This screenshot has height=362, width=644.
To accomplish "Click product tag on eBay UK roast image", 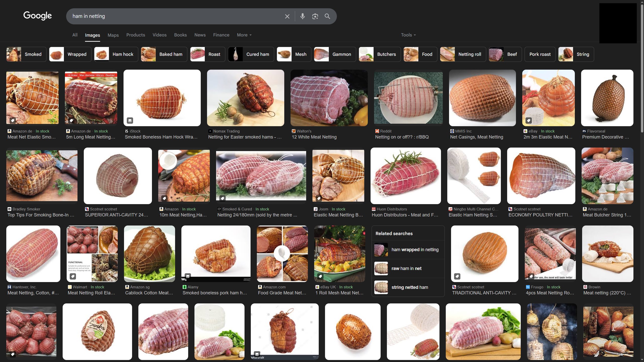I will pyautogui.click(x=320, y=276).
